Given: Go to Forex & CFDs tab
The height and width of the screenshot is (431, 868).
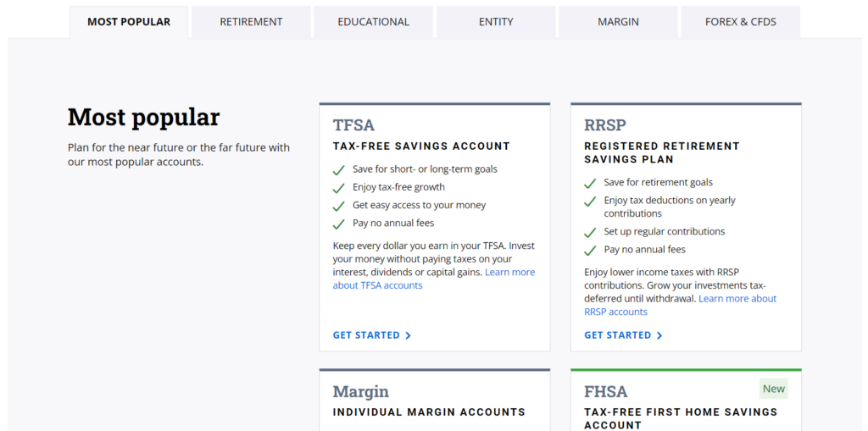Looking at the screenshot, I should (740, 22).
